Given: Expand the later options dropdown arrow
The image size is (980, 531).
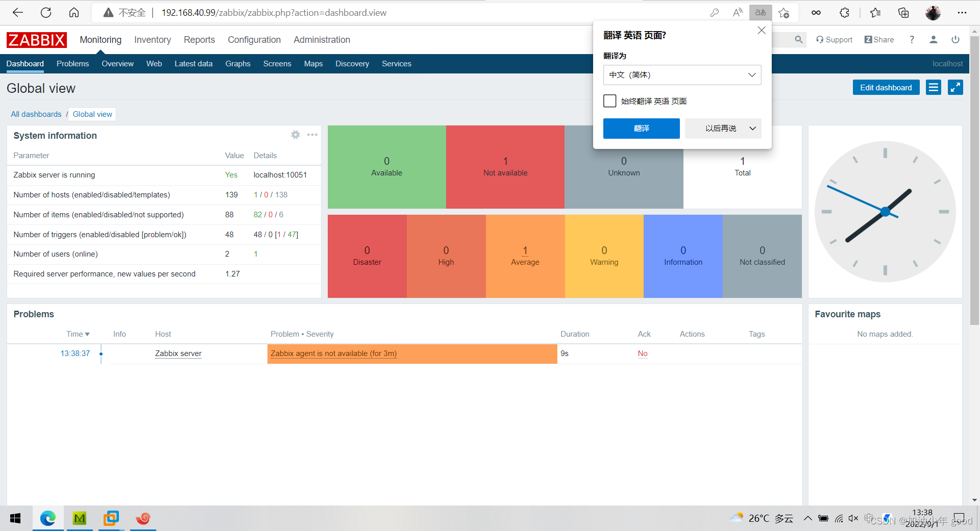Looking at the screenshot, I should click(x=752, y=129).
